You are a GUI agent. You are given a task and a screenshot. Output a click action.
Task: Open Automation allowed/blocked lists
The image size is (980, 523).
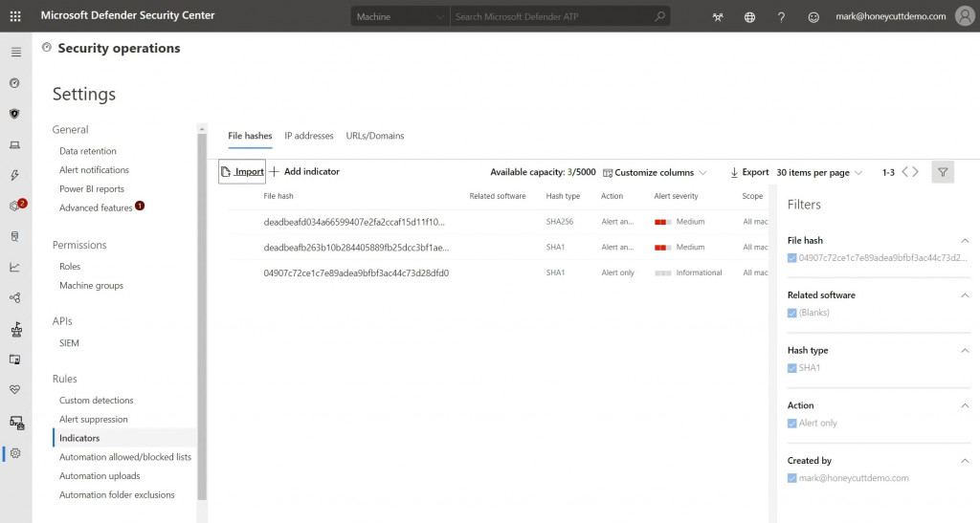[x=125, y=457]
